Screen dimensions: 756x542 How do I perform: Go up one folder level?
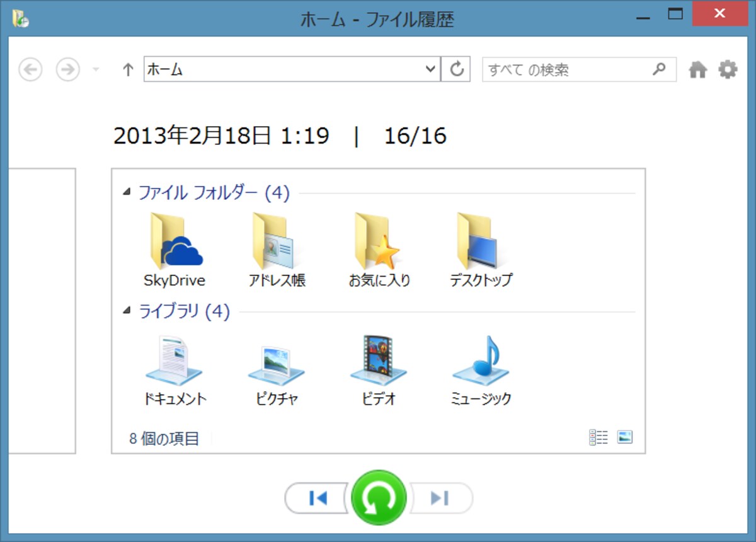pyautogui.click(x=128, y=69)
